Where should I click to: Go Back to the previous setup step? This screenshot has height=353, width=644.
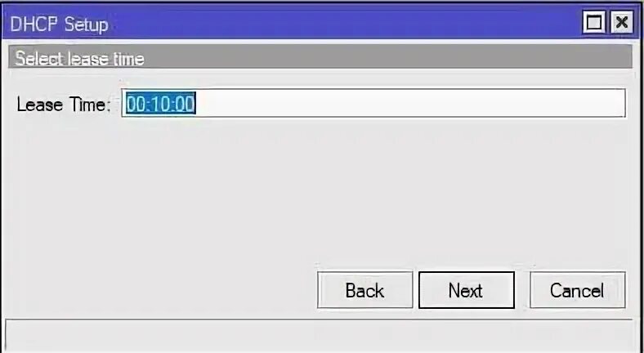coord(364,290)
